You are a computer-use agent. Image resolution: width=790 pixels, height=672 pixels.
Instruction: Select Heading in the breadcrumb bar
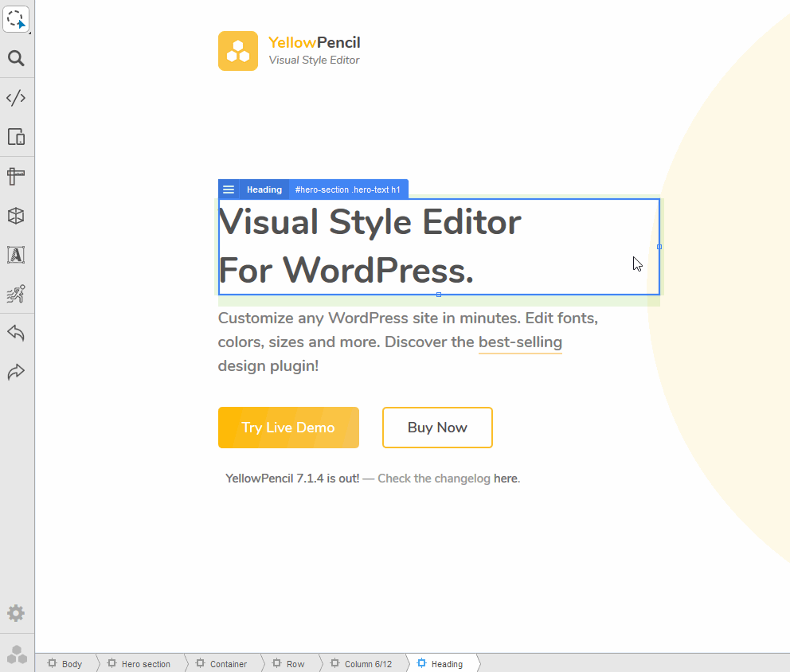pyautogui.click(x=441, y=664)
